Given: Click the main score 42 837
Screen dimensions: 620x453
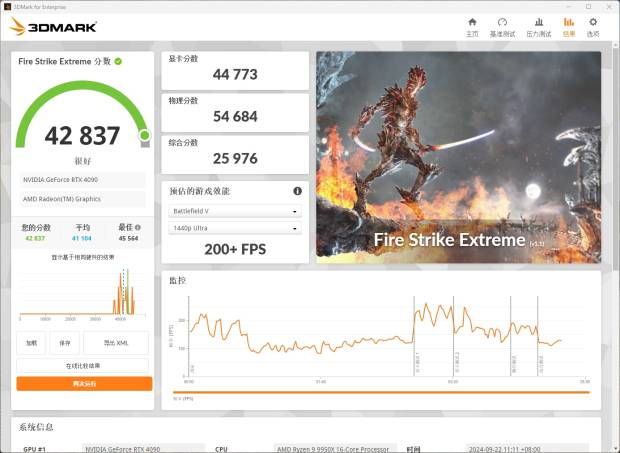Looking at the screenshot, I should [82, 136].
